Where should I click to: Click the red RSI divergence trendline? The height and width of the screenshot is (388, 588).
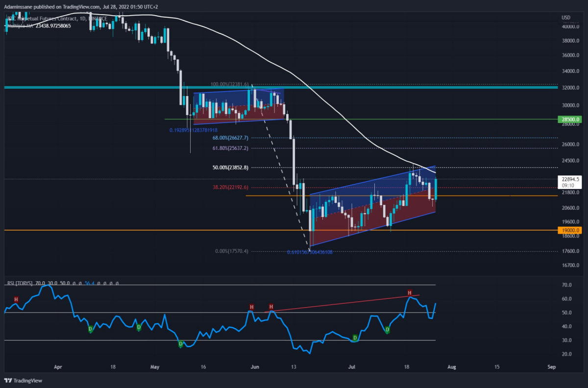[x=343, y=303]
